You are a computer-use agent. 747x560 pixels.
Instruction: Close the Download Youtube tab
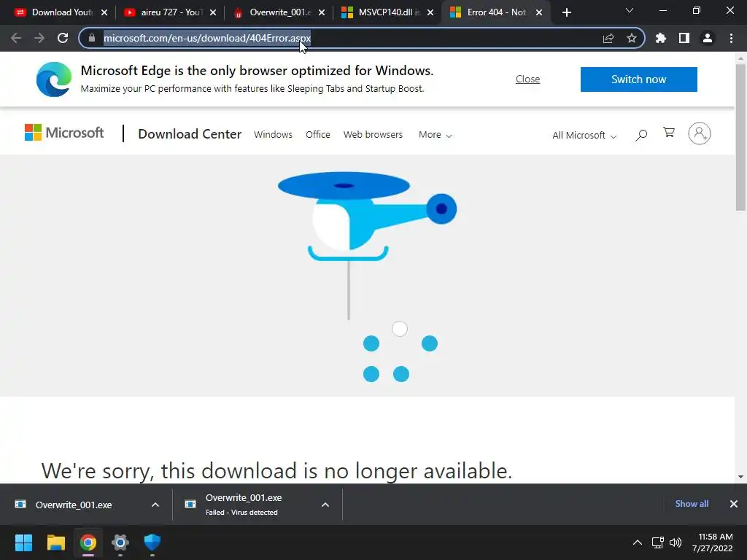(x=104, y=12)
